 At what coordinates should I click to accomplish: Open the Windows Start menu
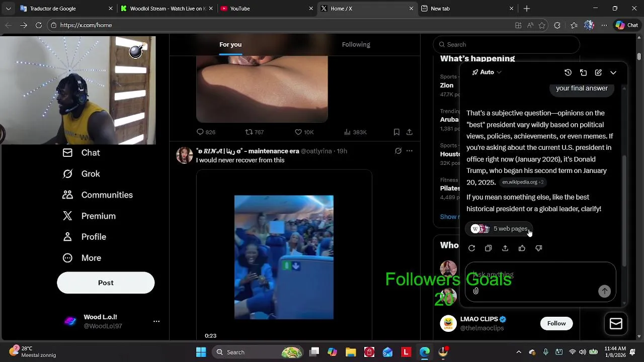tap(201, 352)
